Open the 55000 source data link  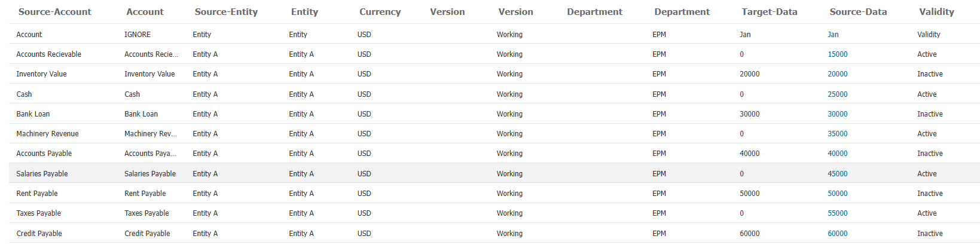837,213
